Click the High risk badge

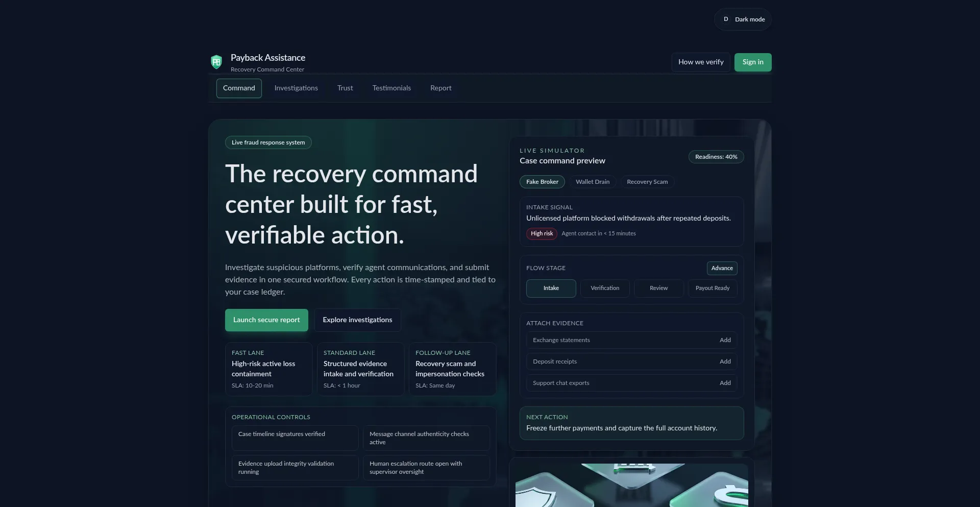coord(542,233)
